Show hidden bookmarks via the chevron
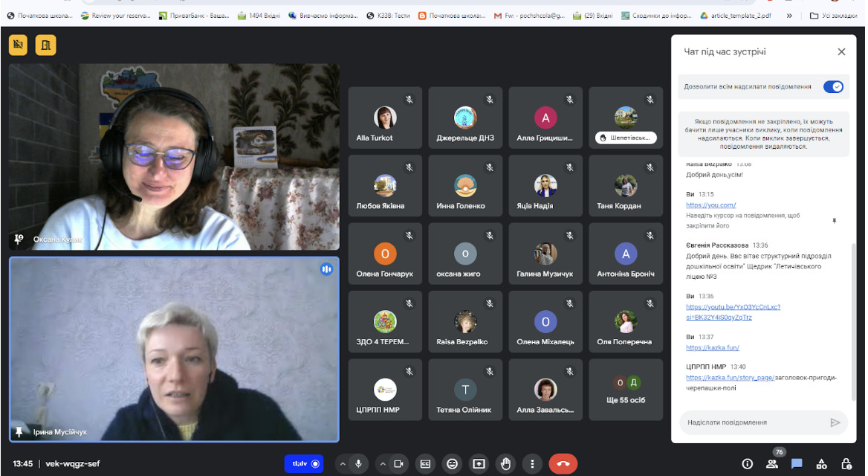Viewport: 868px width, 476px height. 788,16
